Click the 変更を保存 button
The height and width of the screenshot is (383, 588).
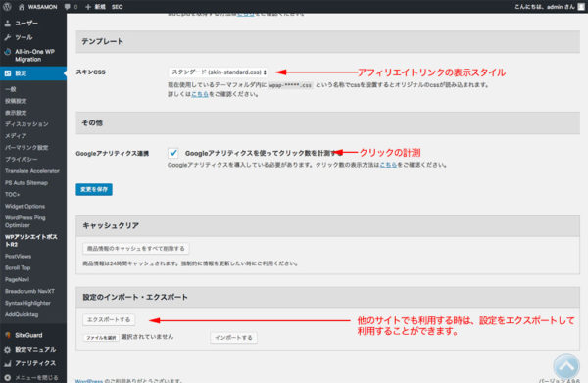94,189
